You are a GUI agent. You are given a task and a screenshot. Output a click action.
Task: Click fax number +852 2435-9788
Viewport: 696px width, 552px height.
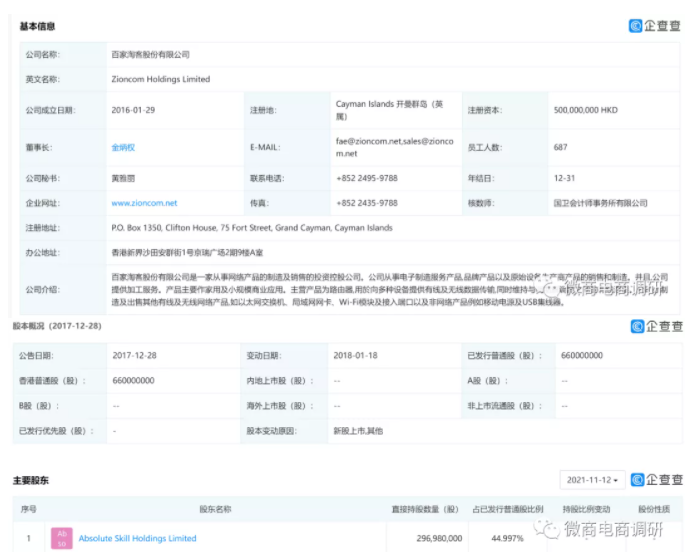367,203
